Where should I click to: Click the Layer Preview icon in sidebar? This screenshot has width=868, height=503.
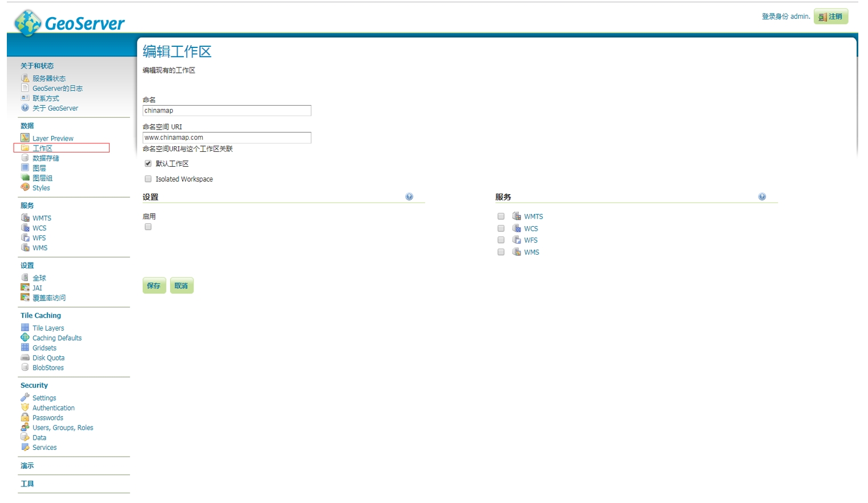point(25,138)
